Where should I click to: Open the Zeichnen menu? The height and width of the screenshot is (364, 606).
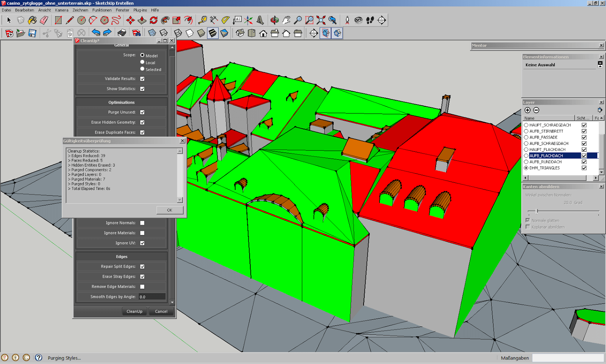80,10
